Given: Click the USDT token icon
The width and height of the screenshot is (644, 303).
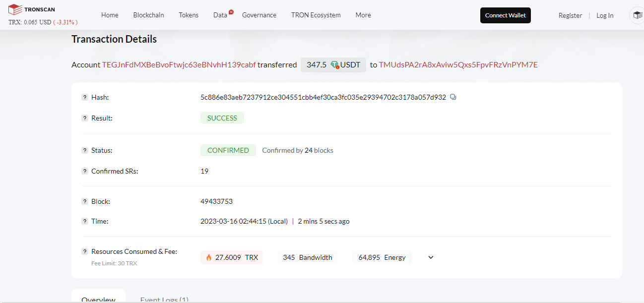Looking at the screenshot, I should (x=335, y=65).
